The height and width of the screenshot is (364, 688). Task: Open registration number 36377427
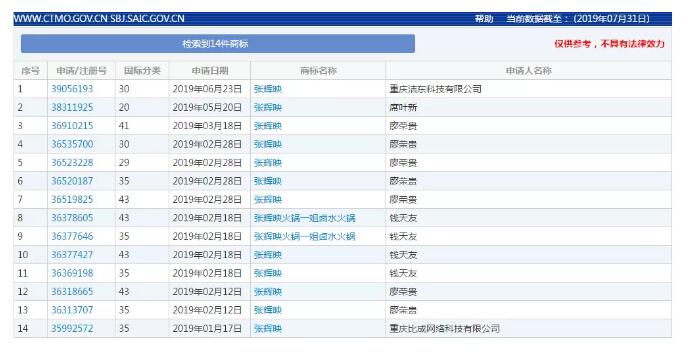tap(72, 255)
